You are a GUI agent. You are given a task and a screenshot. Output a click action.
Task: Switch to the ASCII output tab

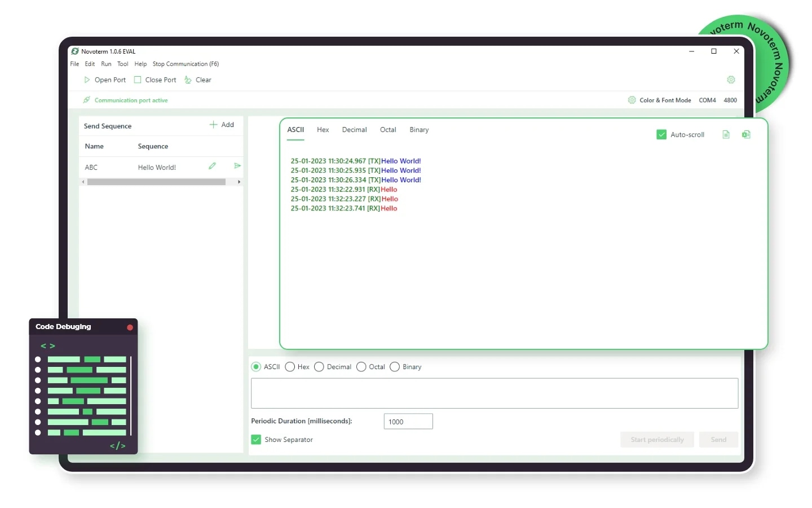coord(295,130)
